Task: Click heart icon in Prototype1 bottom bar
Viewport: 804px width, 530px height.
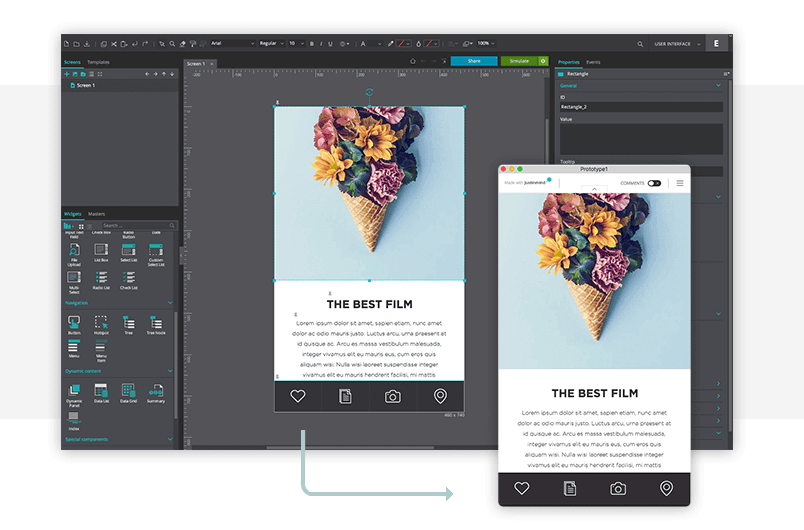Action: coord(522,488)
